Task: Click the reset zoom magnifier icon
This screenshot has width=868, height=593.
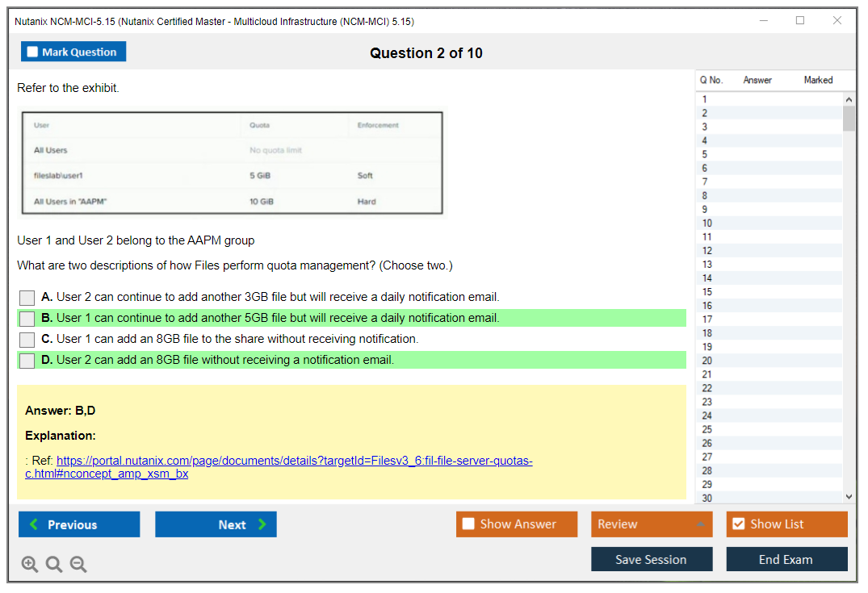Action: coord(54,565)
